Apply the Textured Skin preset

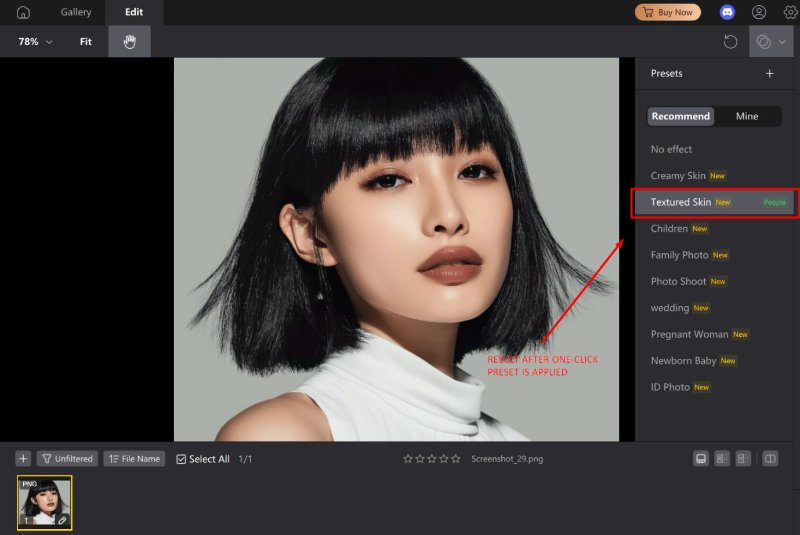click(x=714, y=202)
